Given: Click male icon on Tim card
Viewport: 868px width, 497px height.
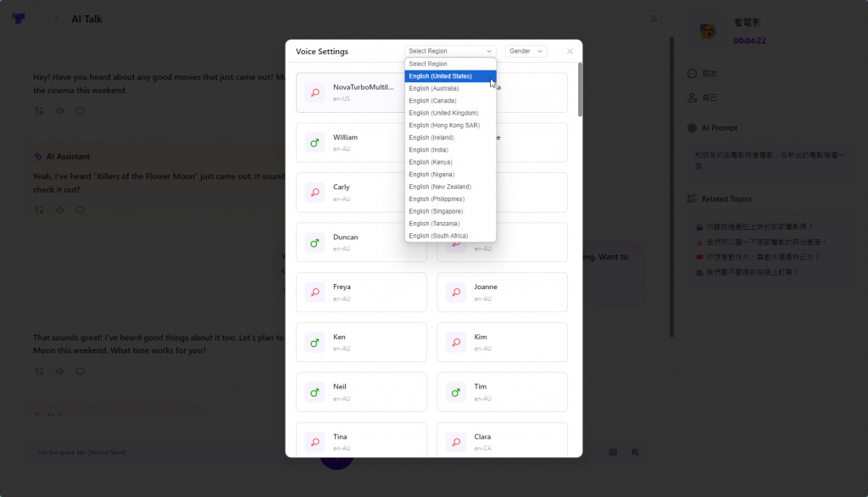Looking at the screenshot, I should click(x=455, y=393).
